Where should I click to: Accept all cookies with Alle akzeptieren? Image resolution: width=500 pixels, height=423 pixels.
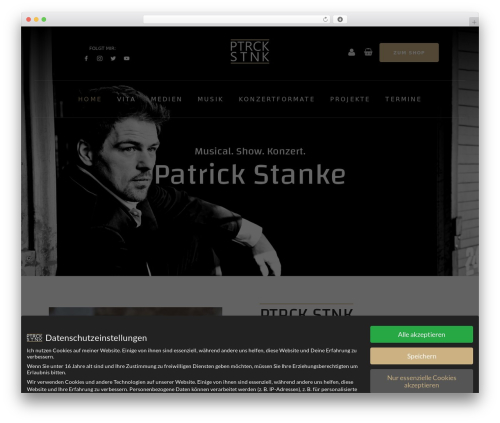coord(421,334)
